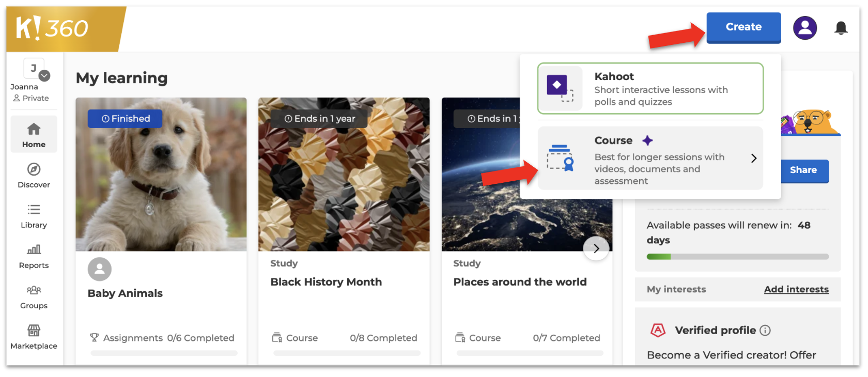Click the Kahoot! 360 logo
868x377 pixels.
[x=52, y=28]
